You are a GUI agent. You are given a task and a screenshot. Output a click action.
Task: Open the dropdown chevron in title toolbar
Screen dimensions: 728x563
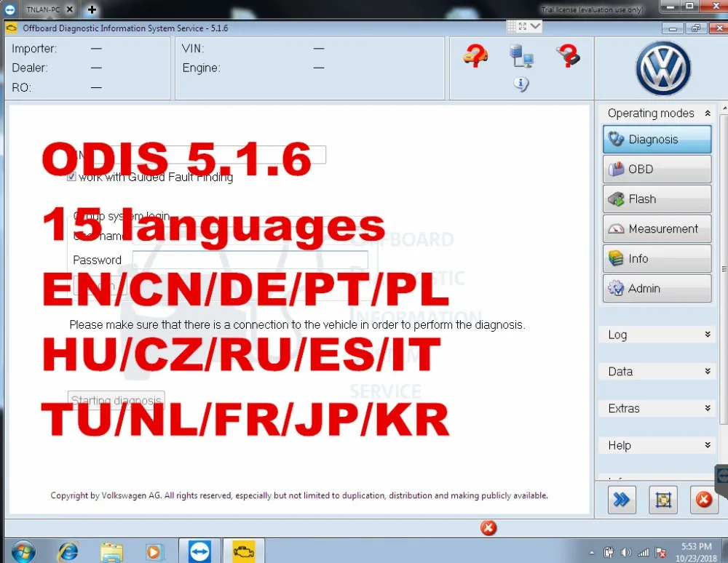coord(535,26)
